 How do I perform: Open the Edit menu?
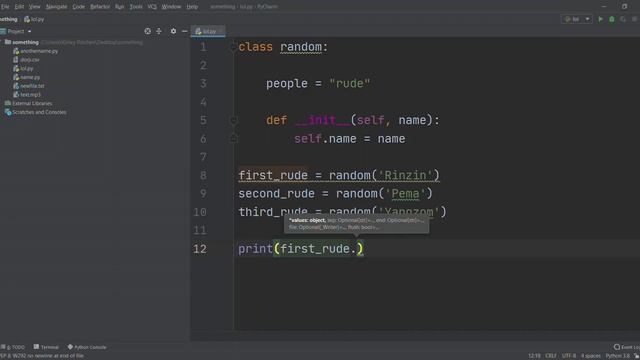(19, 7)
